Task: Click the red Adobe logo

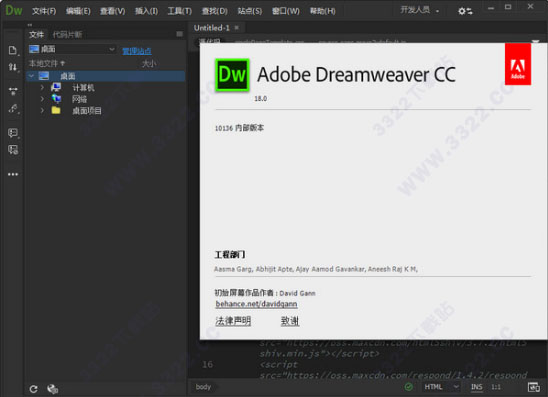Action: 518,64
